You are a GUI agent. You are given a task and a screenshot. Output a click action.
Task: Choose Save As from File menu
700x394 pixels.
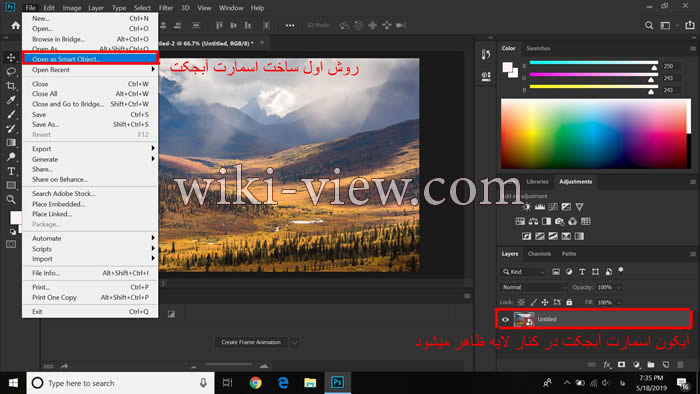[90, 124]
